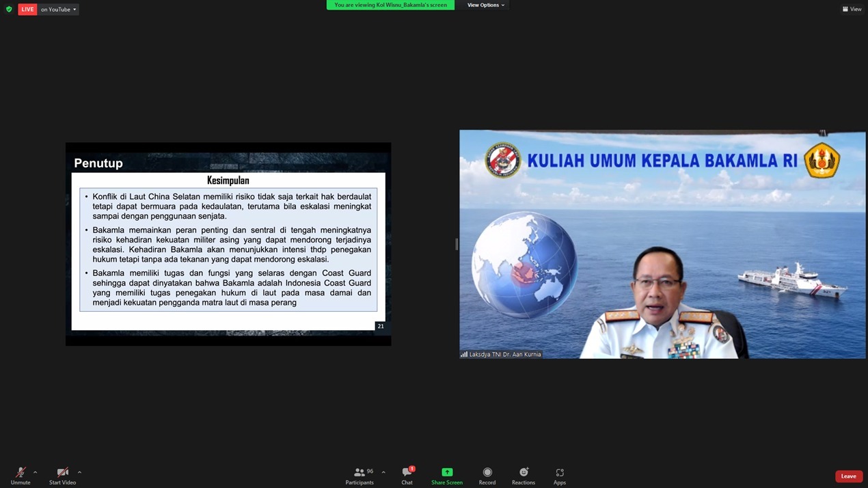Click the speaker video of Kuliah Umum Kepala Bakamla
The image size is (868, 488).
(662, 244)
